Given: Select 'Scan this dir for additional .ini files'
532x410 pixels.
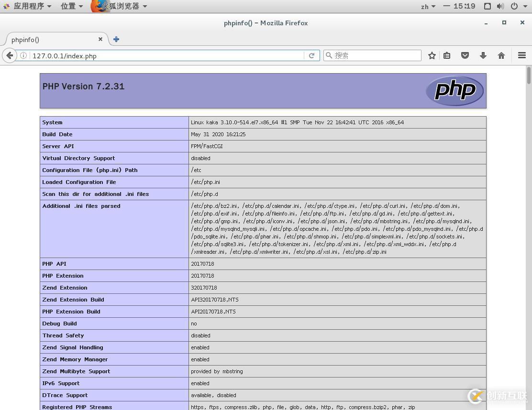Looking at the screenshot, I should (95, 194).
